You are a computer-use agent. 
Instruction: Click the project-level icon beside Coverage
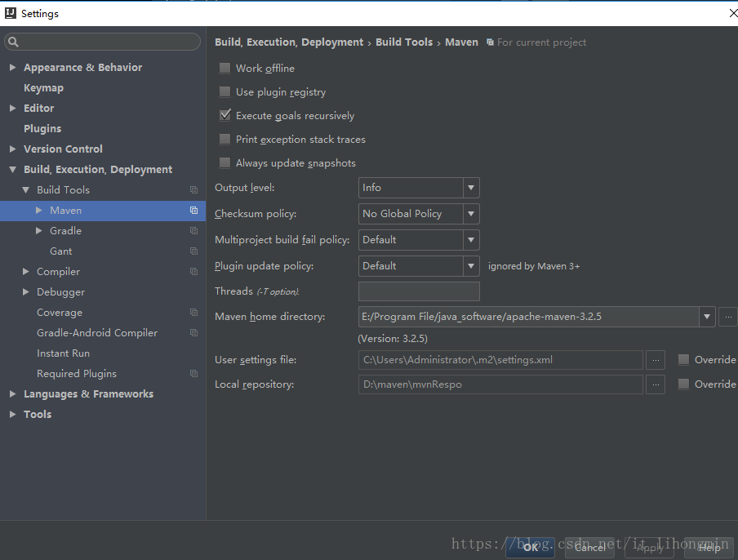click(193, 313)
